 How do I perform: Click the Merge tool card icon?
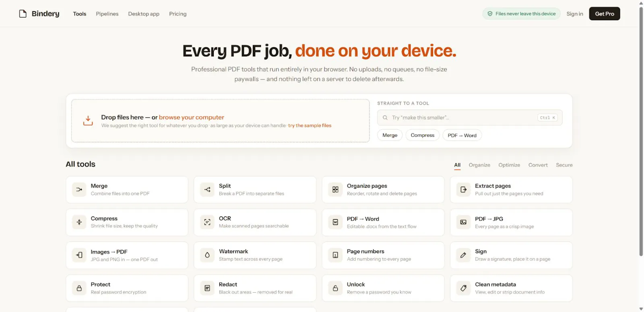point(79,189)
